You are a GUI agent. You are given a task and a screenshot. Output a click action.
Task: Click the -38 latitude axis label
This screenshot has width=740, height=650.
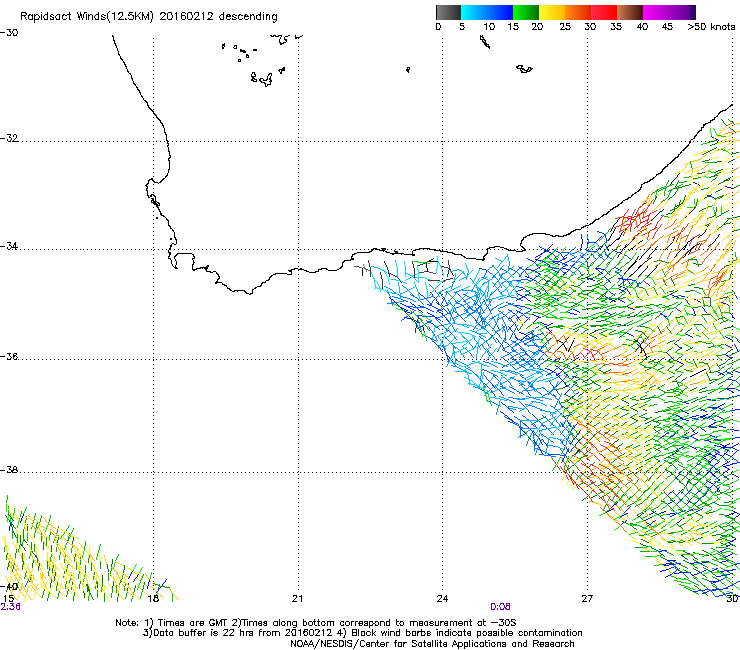(9, 470)
